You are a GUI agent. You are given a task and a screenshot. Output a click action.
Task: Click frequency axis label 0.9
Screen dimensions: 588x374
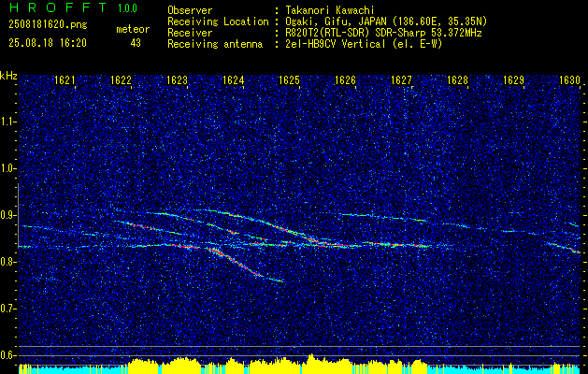tap(7, 215)
